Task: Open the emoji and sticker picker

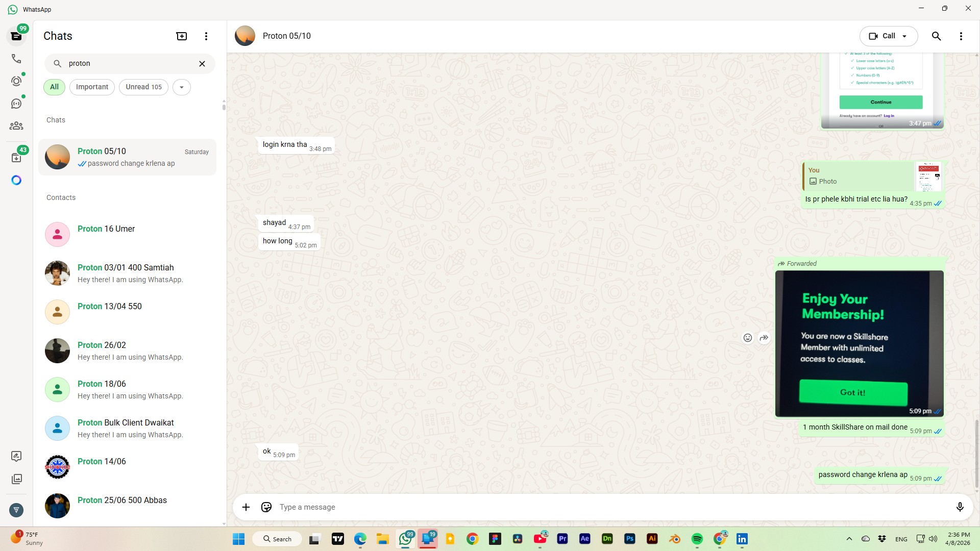Action: 266,507
